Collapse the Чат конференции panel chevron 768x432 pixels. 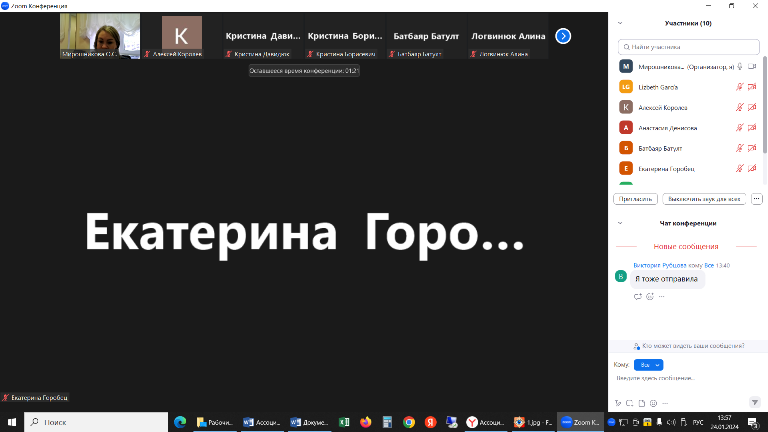click(x=621, y=223)
